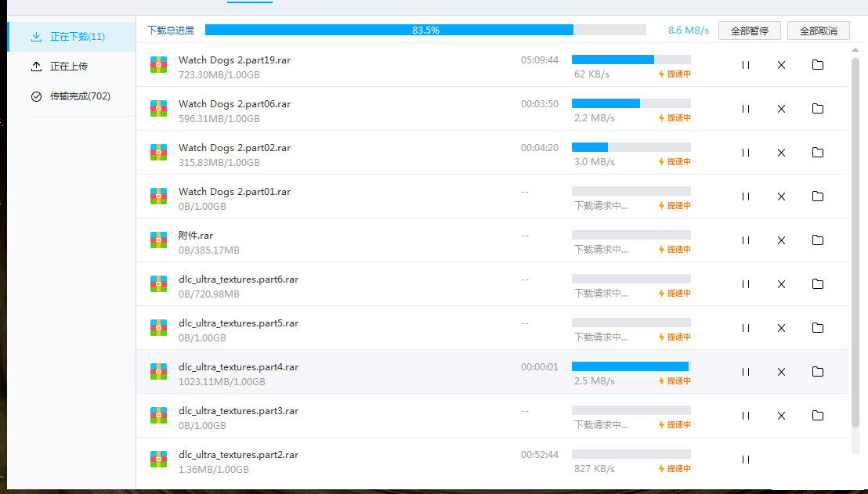Click the 00:52:44 remaining time
The image size is (868, 494).
click(x=539, y=455)
